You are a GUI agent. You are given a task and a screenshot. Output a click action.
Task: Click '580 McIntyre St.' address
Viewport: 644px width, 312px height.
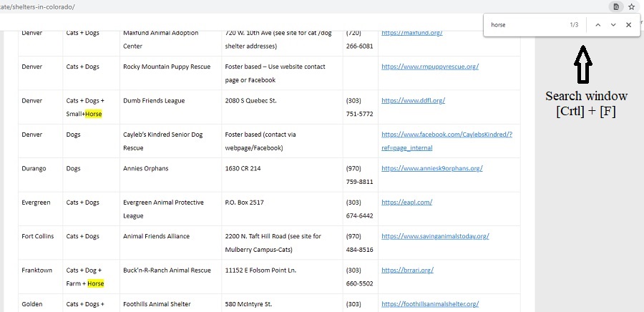click(248, 304)
